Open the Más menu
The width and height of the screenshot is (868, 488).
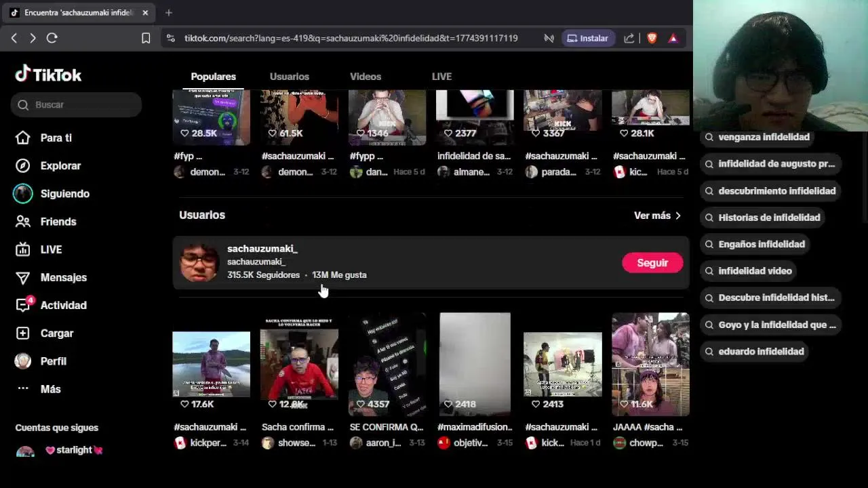click(x=50, y=389)
